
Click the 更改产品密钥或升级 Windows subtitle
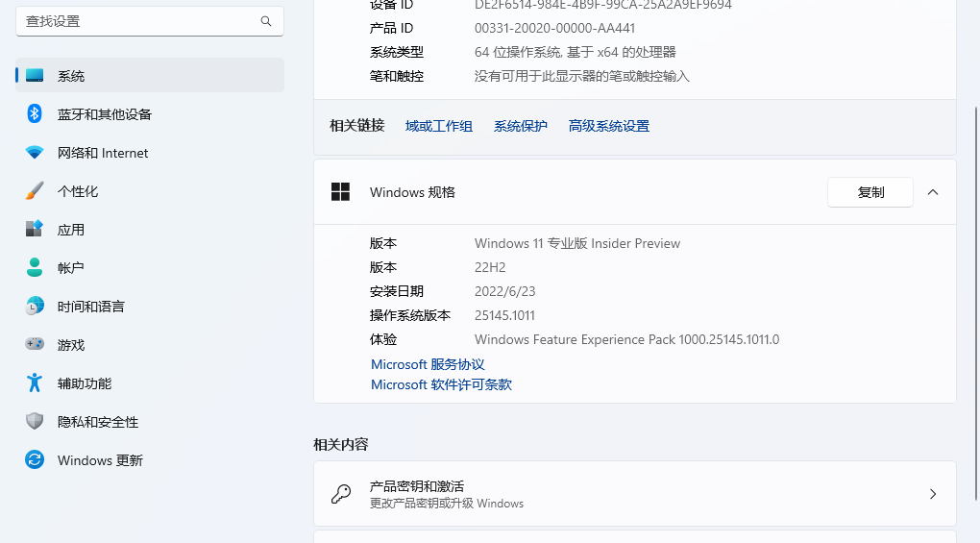click(446, 504)
